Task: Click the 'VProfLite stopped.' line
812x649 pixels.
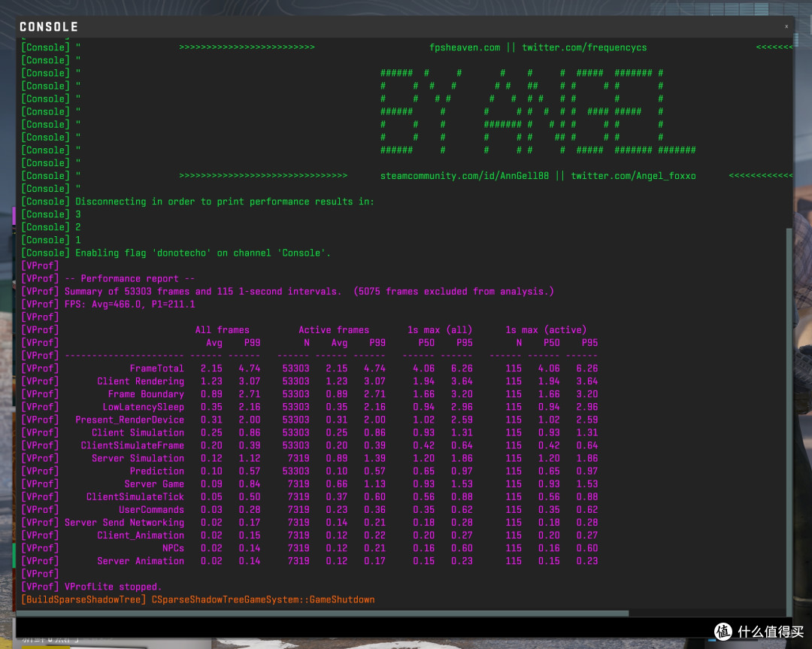Action: pos(114,587)
